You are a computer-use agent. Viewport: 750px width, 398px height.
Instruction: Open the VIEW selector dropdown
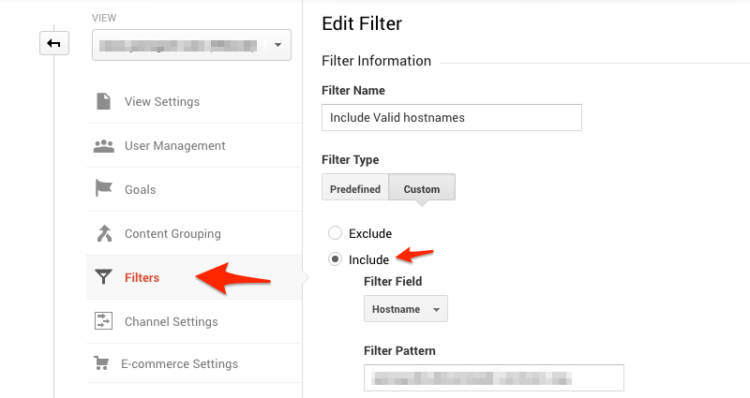191,45
